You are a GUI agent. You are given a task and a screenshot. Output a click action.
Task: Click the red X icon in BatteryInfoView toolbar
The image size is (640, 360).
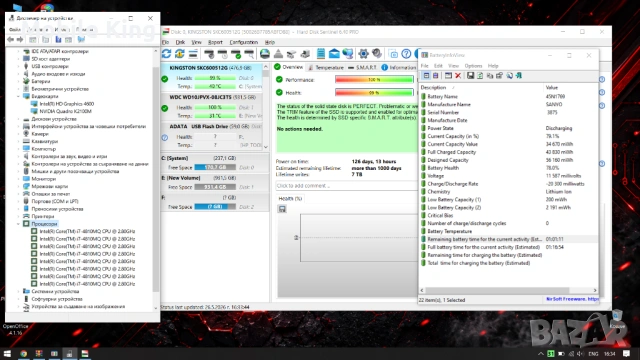(458, 76)
